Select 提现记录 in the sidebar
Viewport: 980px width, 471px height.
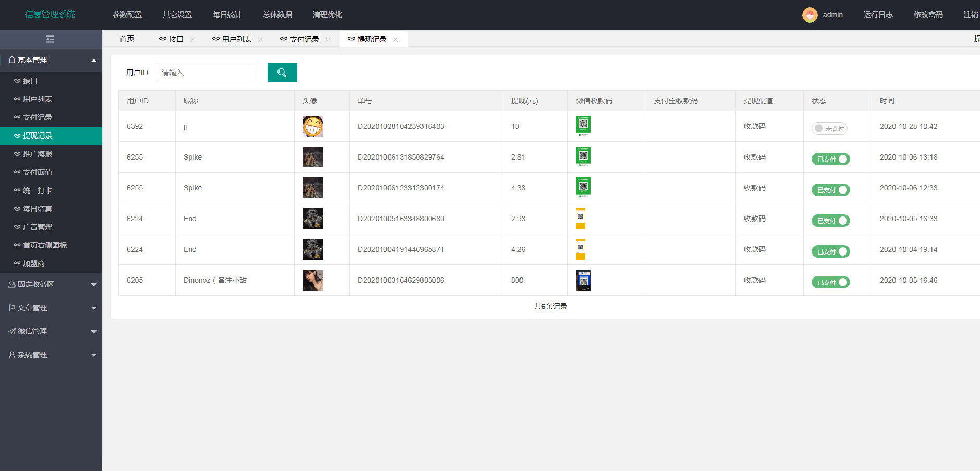[x=51, y=136]
